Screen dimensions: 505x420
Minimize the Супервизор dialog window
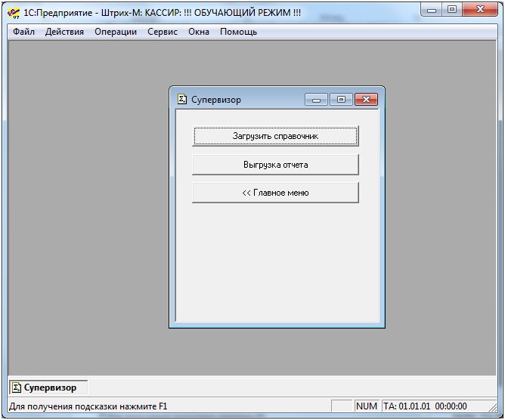pyautogui.click(x=316, y=100)
